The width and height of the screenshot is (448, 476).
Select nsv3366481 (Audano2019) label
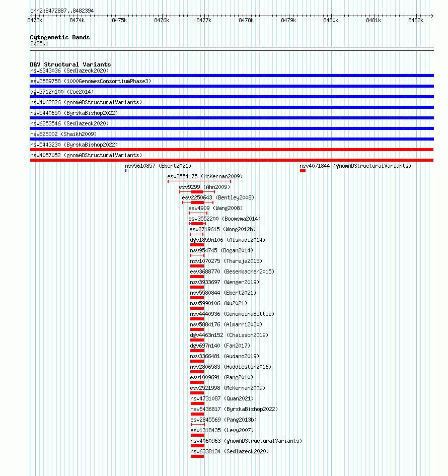pyautogui.click(x=225, y=357)
